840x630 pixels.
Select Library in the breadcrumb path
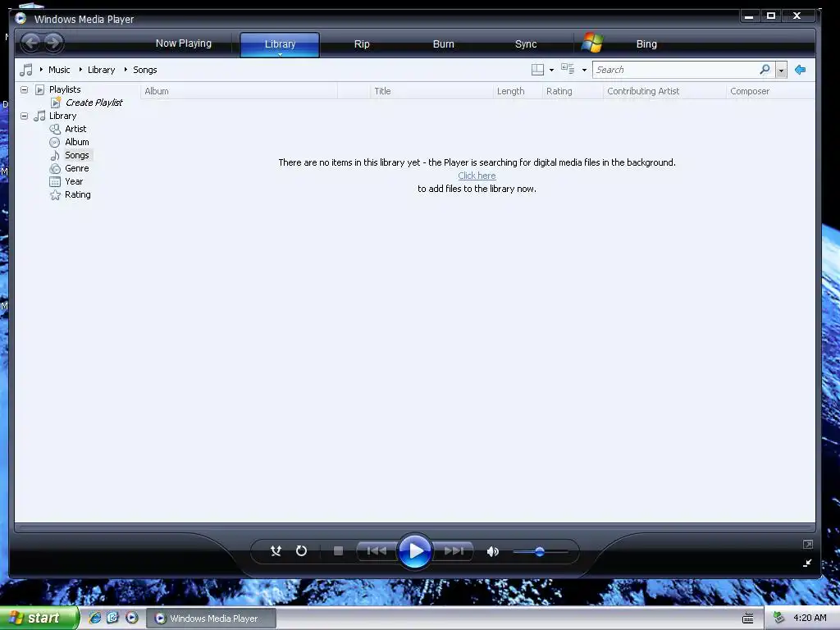pyautogui.click(x=101, y=70)
